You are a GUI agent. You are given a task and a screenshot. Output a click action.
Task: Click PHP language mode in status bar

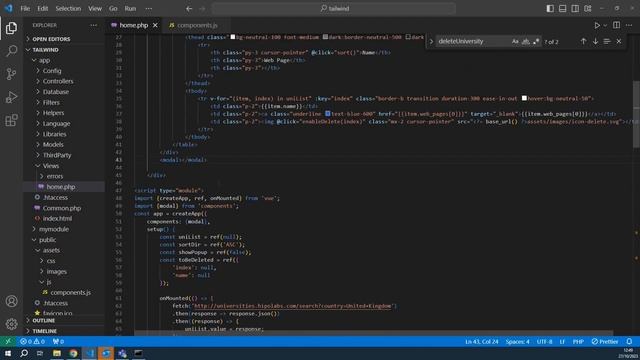coord(578,341)
